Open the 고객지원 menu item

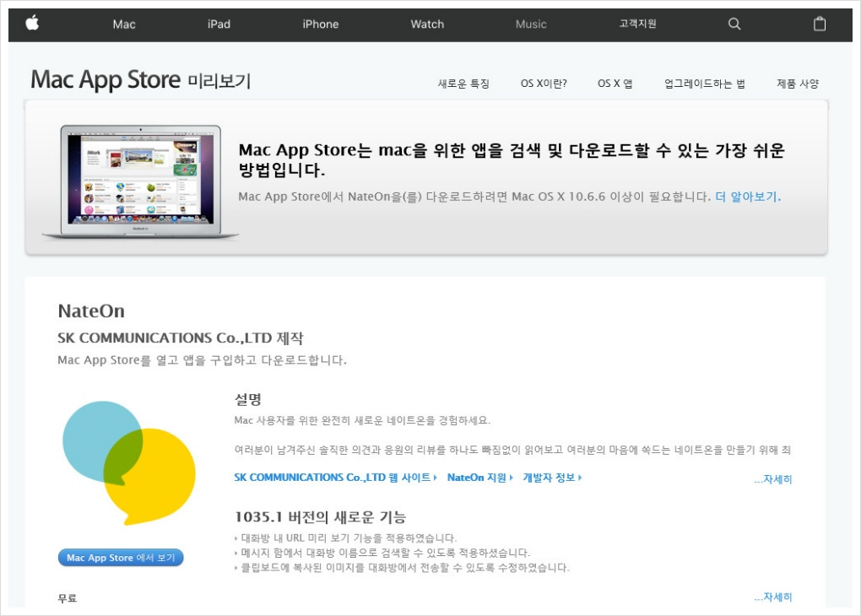coord(637,24)
